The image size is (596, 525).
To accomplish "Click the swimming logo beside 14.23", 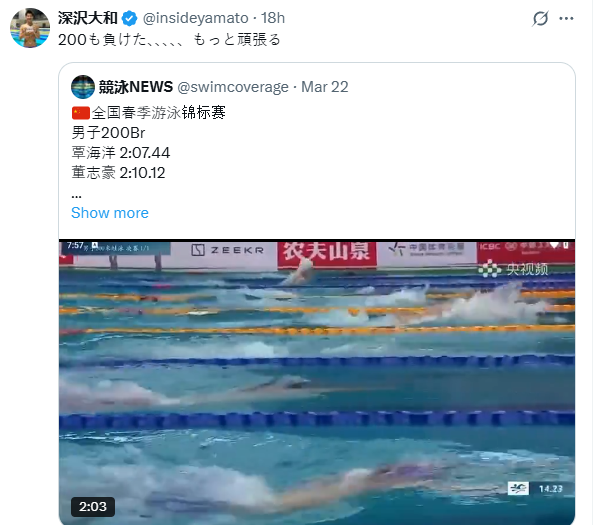I will [x=518, y=489].
